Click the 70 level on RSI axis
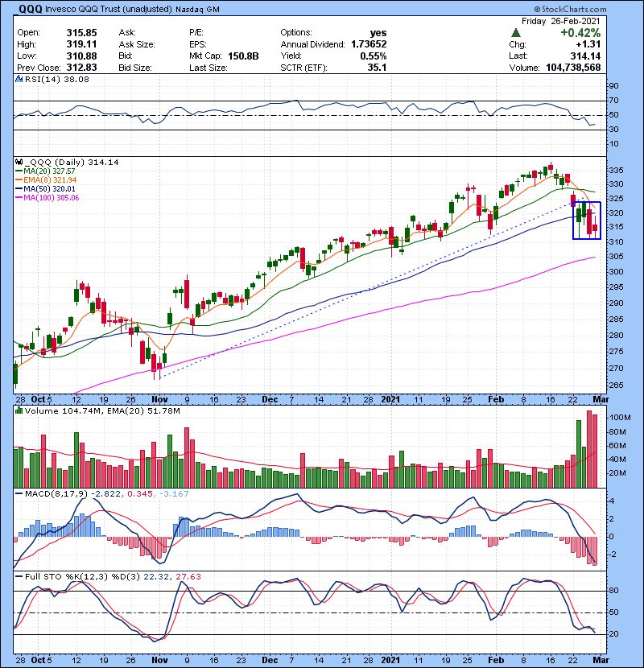 (x=613, y=101)
